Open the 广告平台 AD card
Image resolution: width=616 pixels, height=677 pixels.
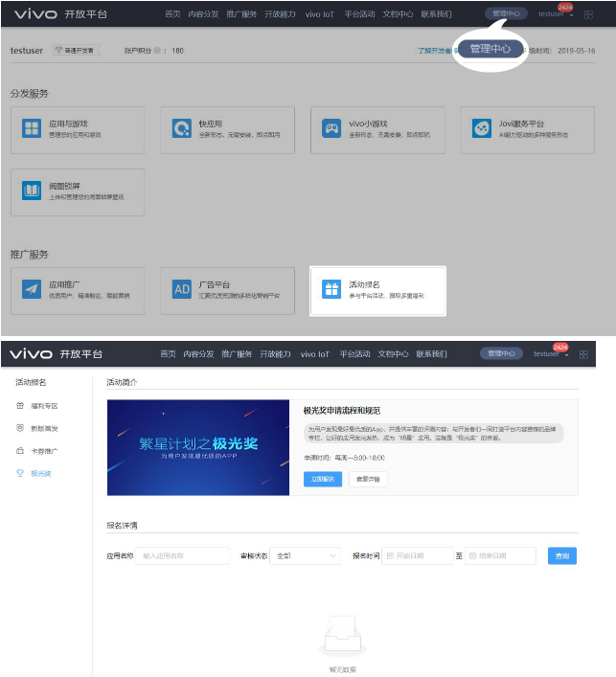[x=227, y=290]
